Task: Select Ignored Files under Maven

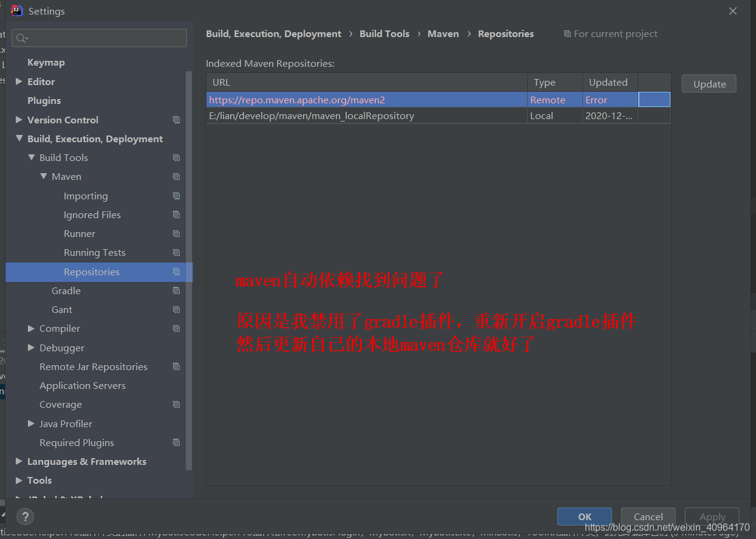Action: (92, 215)
